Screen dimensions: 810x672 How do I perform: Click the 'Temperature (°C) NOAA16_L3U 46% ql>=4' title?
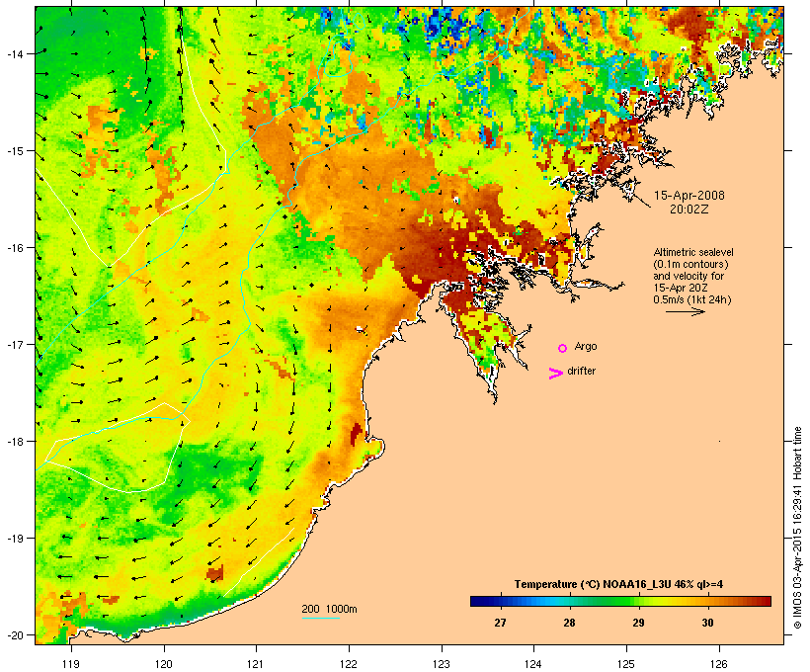pyautogui.click(x=618, y=585)
